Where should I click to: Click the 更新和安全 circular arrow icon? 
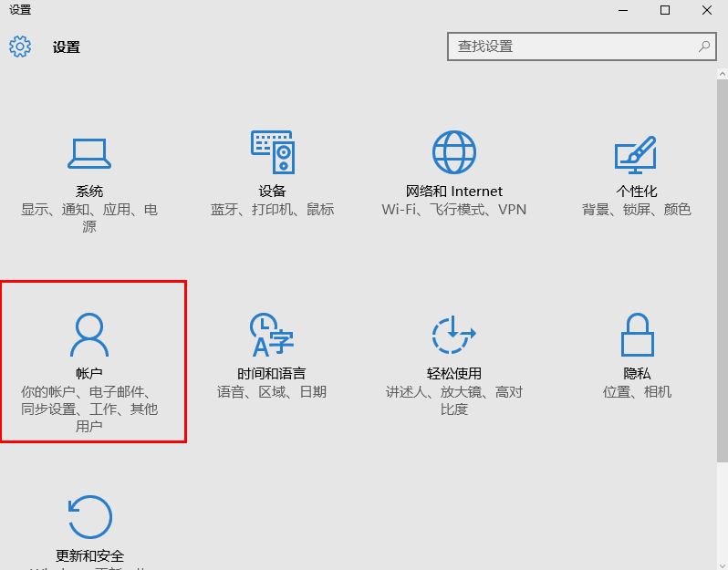tap(89, 517)
